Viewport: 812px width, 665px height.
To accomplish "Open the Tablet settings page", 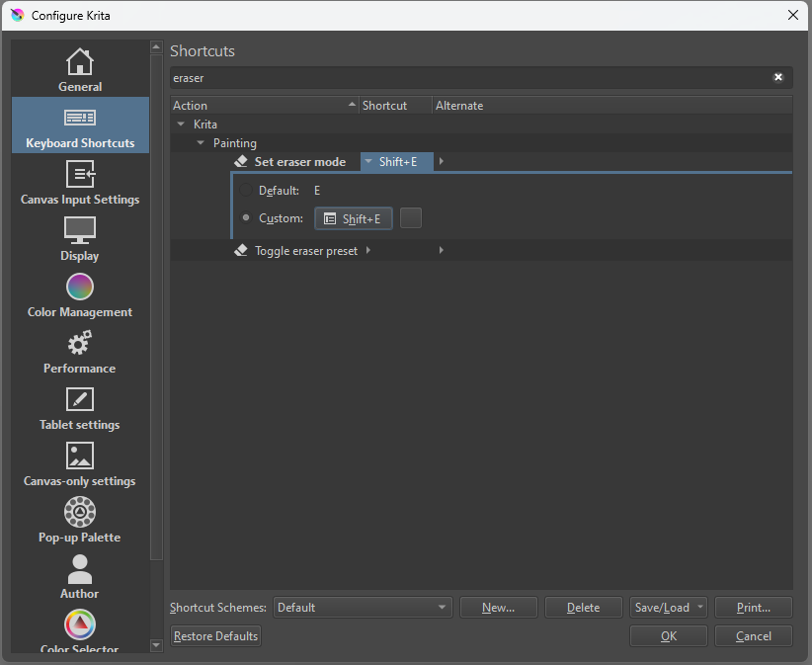I will 80,408.
